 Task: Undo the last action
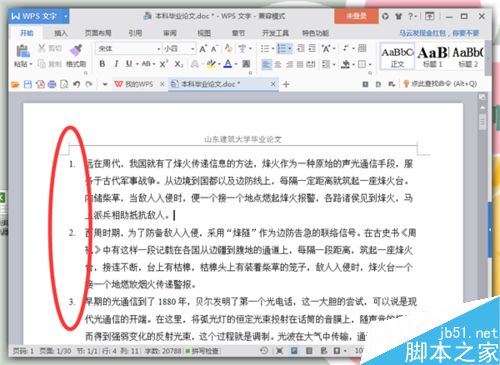77,84
